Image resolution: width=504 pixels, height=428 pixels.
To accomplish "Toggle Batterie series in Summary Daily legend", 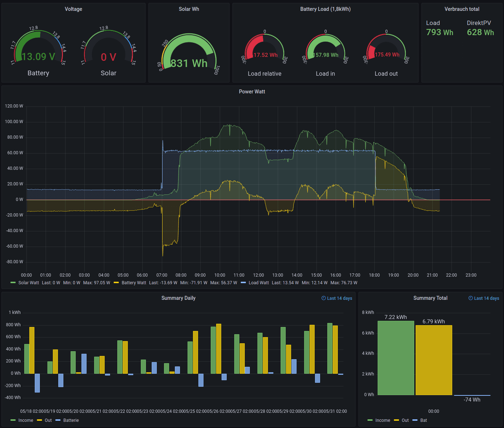I will coord(71,420).
